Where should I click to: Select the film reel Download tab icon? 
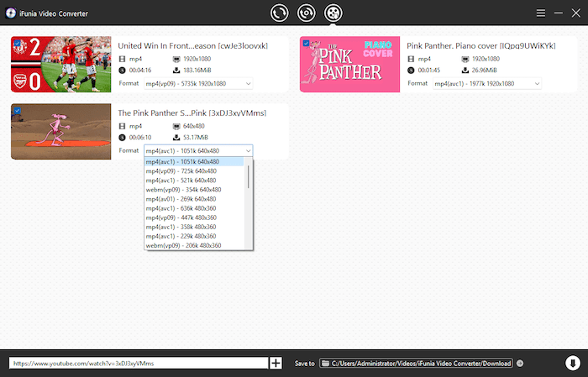(333, 13)
